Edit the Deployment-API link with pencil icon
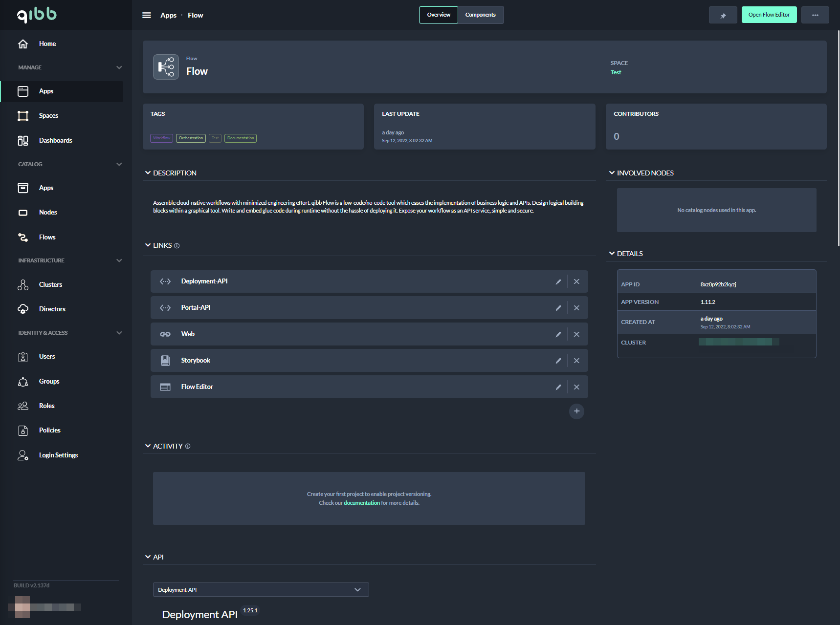840x625 pixels. (558, 281)
